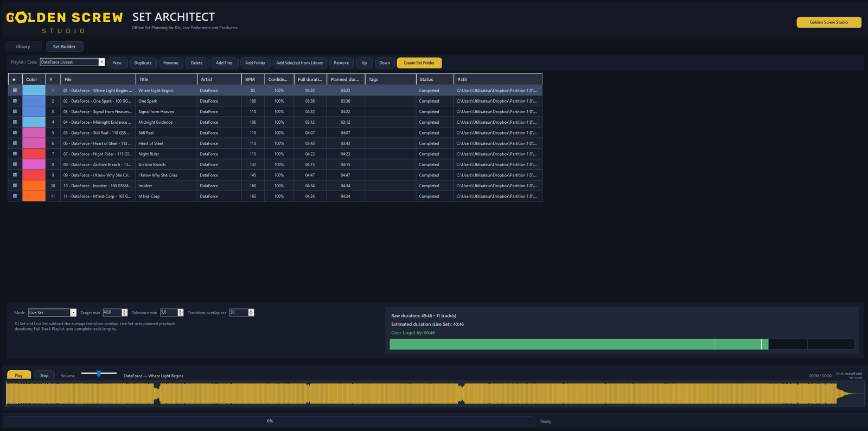This screenshot has height=431, width=868.
Task: Click the Rename button
Action: [171, 63]
